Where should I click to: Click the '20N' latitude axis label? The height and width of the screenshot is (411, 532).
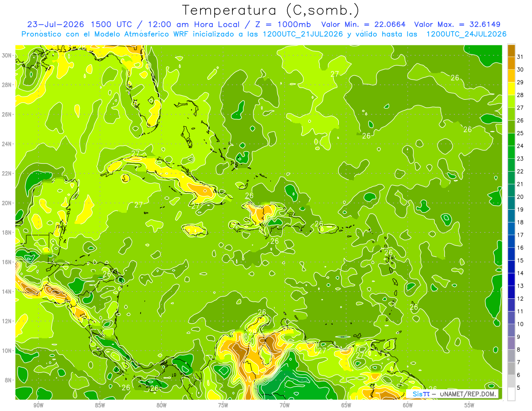(x=7, y=203)
